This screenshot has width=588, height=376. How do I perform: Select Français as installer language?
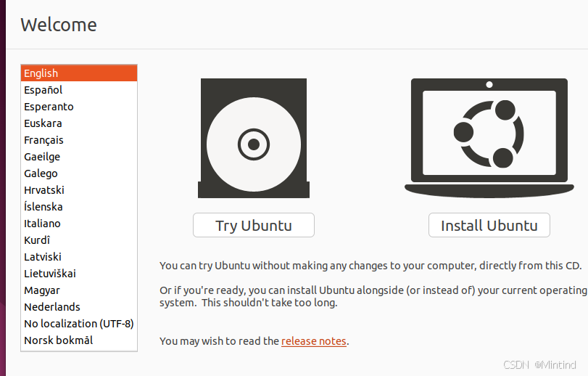[79, 140]
